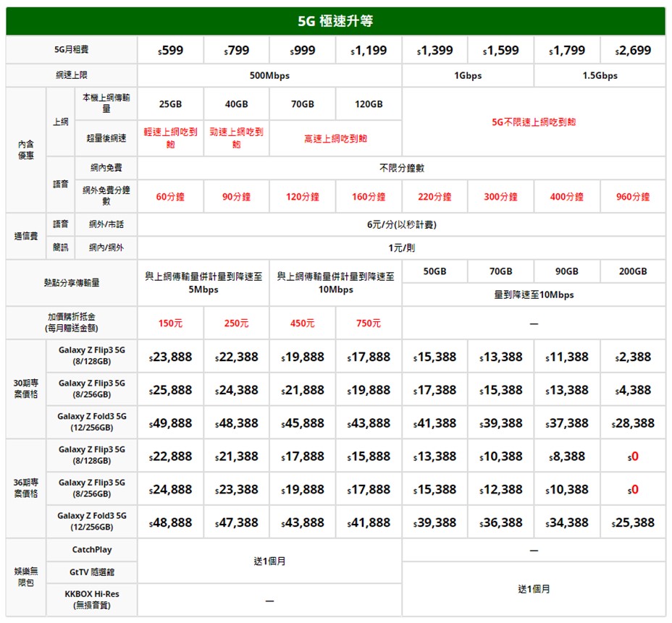Click the 200GB hotspot sharing cell

[x=633, y=271]
